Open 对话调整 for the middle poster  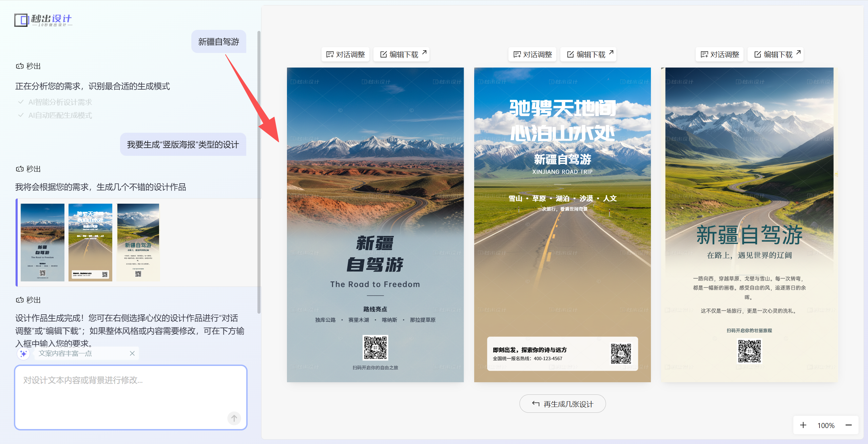(x=533, y=54)
